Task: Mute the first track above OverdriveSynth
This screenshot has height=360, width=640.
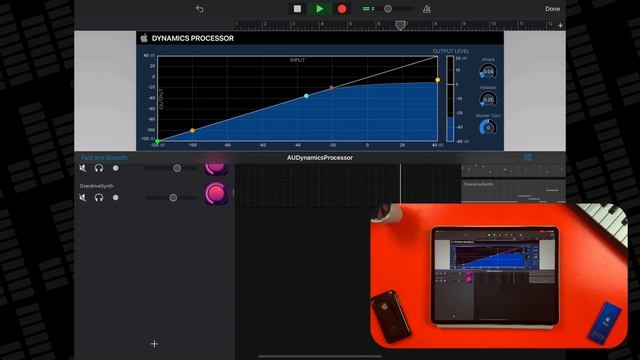Action: (83, 168)
